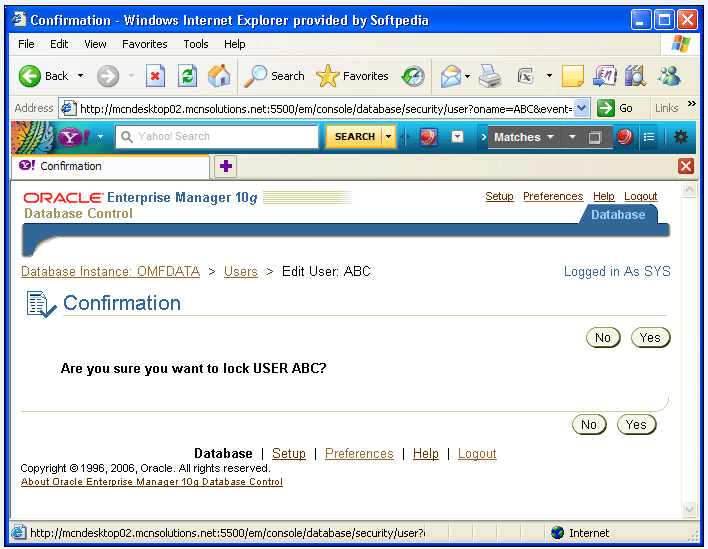The width and height of the screenshot is (708, 549).
Task: Select the Confirmation browser tab
Action: 110,167
